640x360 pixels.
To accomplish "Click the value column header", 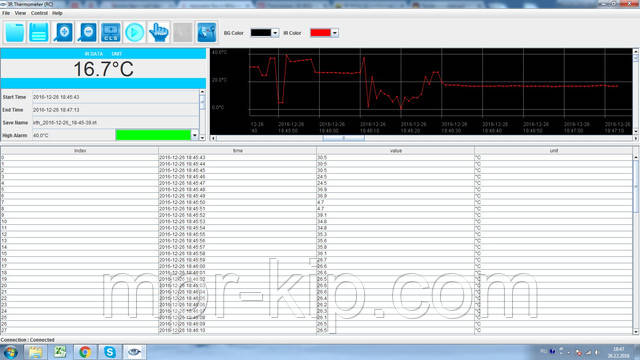I will [x=396, y=151].
